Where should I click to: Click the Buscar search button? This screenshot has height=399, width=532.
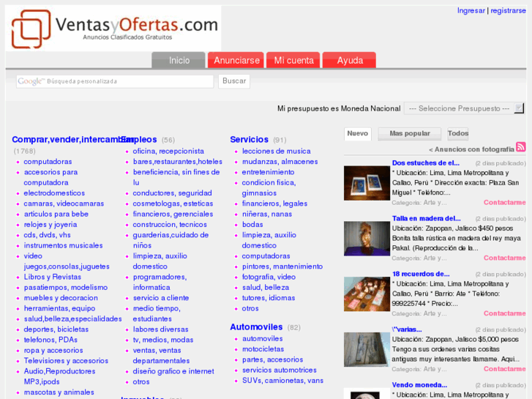[x=234, y=81]
